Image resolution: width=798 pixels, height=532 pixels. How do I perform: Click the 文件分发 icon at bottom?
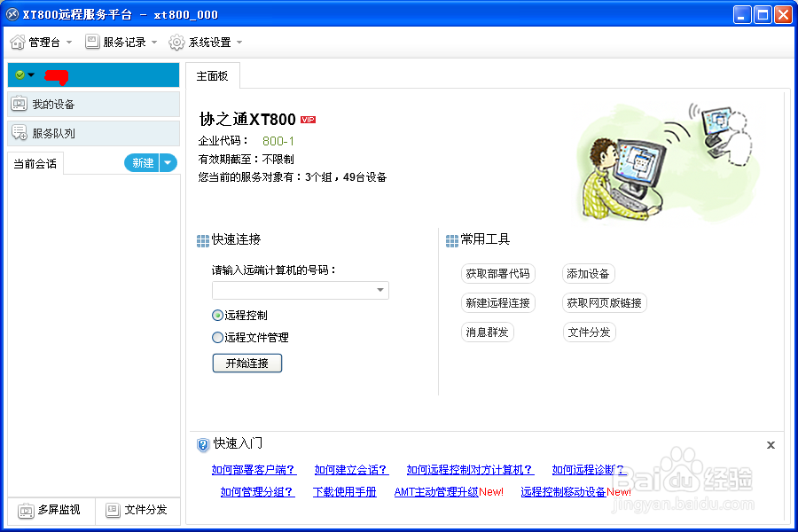pos(113,511)
